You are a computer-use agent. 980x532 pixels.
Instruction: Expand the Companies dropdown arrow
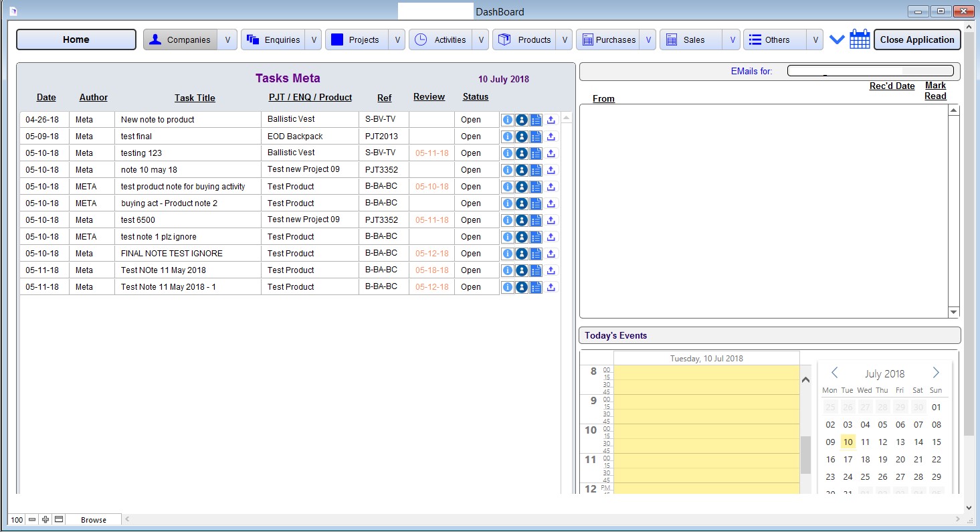(227, 40)
